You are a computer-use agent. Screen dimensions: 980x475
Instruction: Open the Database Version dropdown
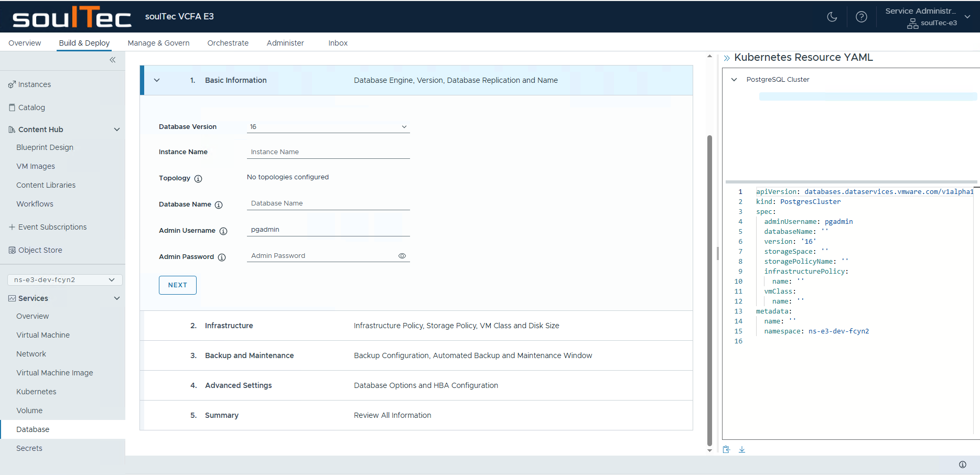click(x=328, y=127)
